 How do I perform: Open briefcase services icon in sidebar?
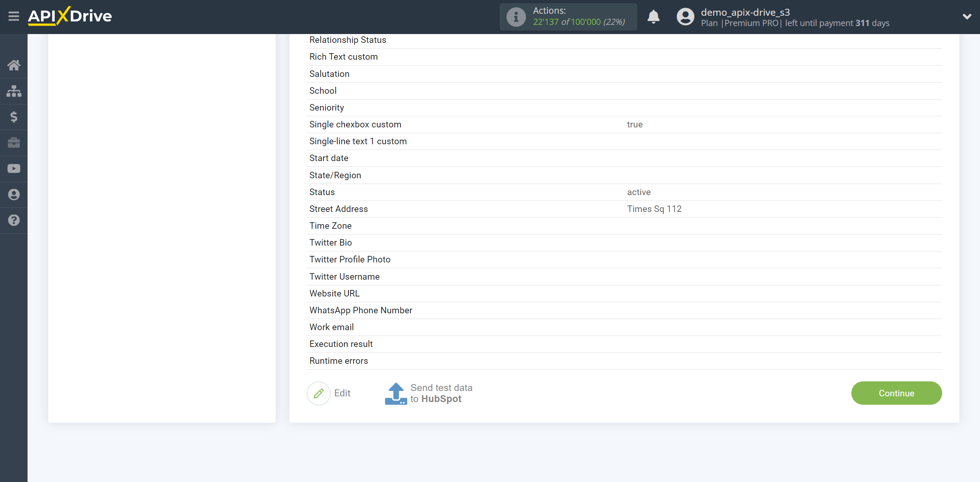(14, 143)
